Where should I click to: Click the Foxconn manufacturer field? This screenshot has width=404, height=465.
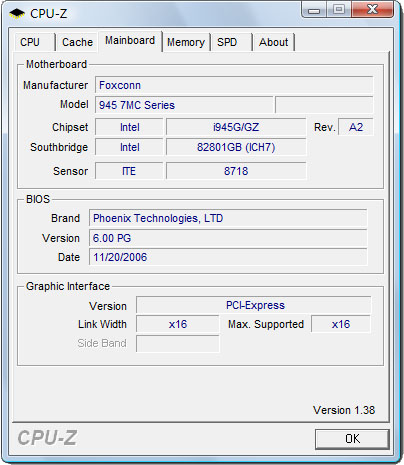click(234, 85)
